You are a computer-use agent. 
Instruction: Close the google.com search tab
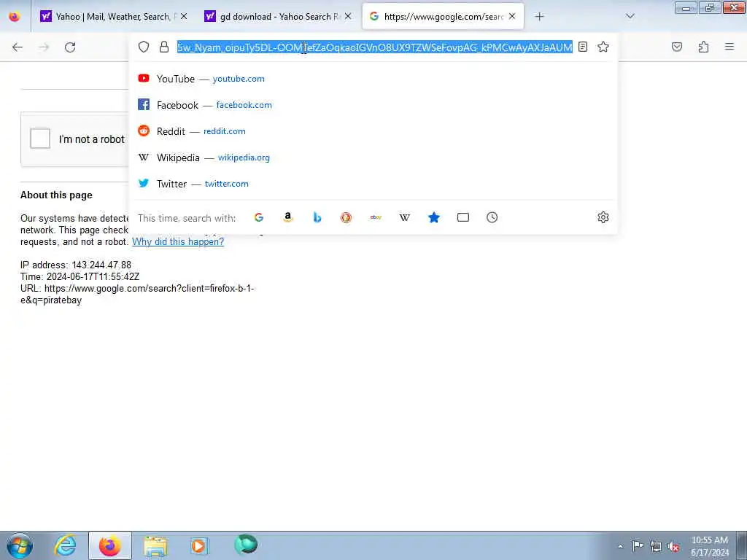[512, 16]
